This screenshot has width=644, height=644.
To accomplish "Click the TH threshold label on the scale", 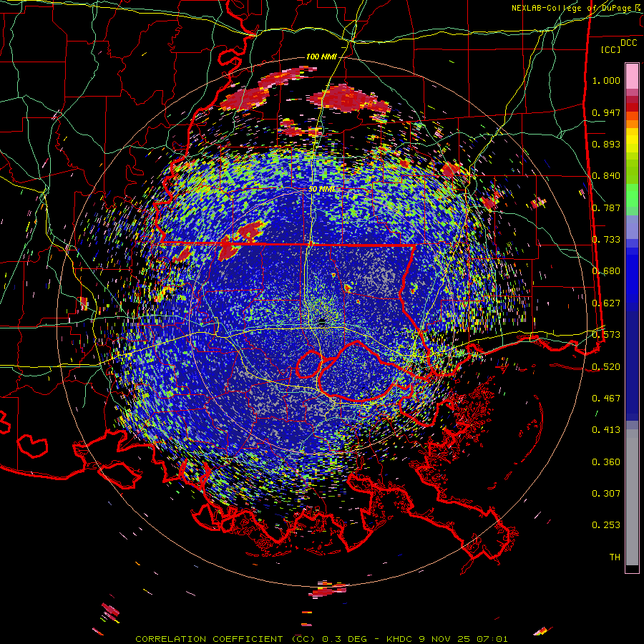I will tap(615, 557).
